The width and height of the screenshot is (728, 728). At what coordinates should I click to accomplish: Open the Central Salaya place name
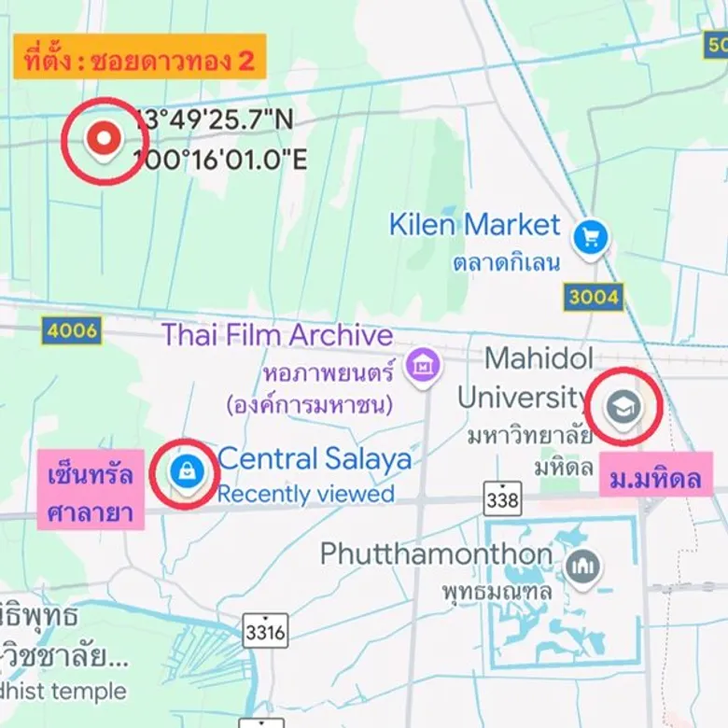coord(315,458)
